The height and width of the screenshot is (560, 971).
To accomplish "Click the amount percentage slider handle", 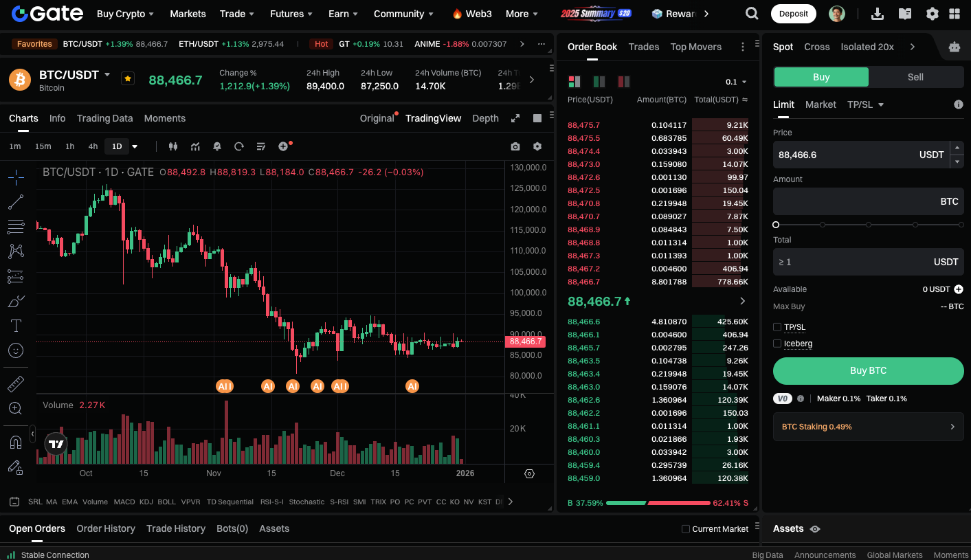I will pos(776,225).
